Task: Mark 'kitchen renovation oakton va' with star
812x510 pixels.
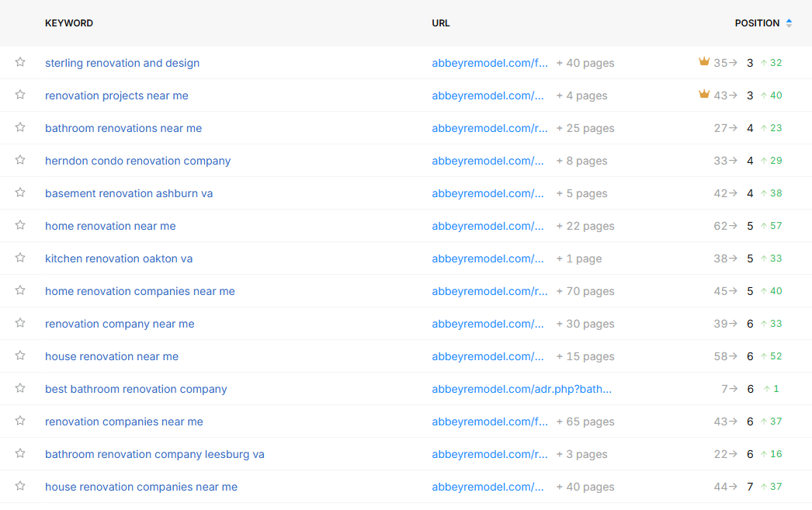Action: coord(20,258)
